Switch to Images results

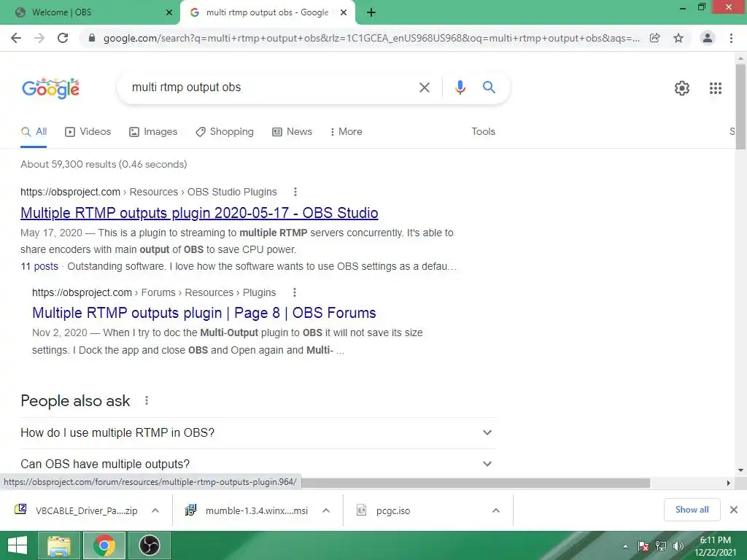click(153, 132)
